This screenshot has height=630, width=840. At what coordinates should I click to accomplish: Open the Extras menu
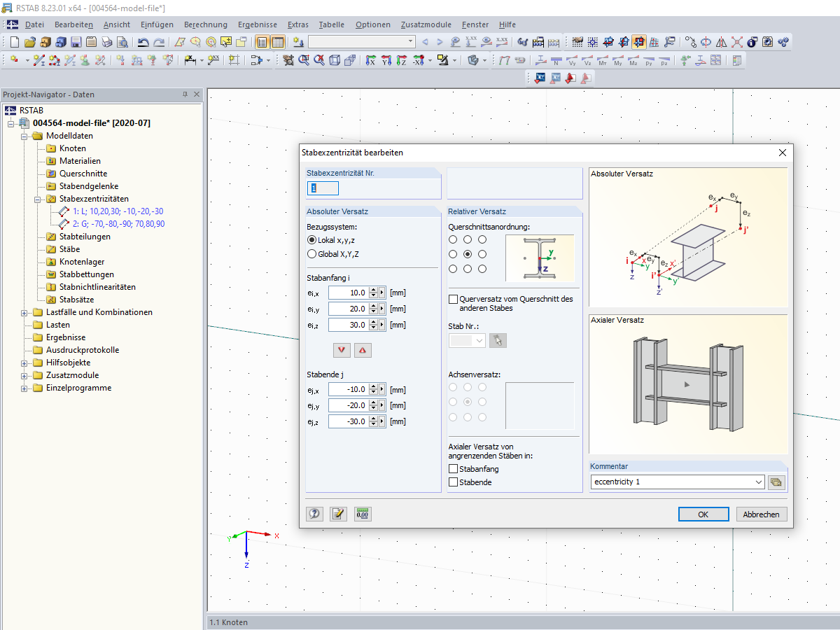(297, 24)
